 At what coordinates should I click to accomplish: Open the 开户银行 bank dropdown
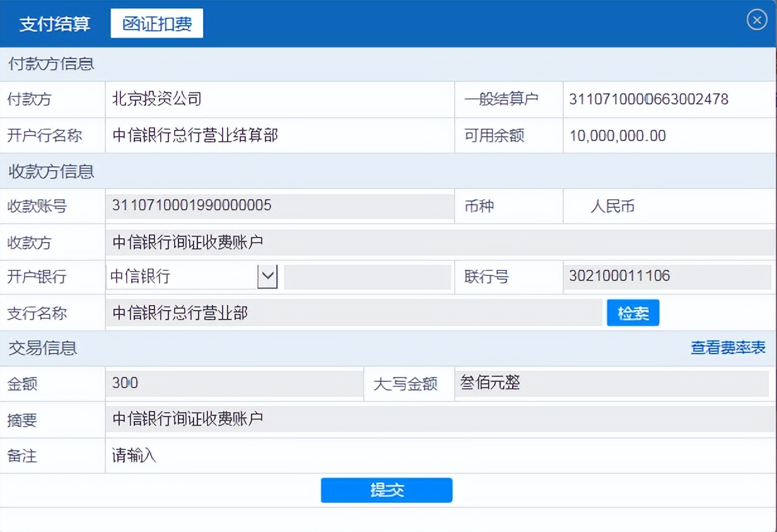(x=183, y=276)
